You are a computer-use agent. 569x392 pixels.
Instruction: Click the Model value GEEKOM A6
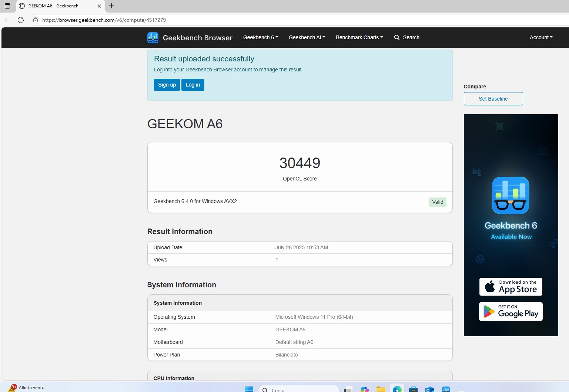(x=291, y=330)
